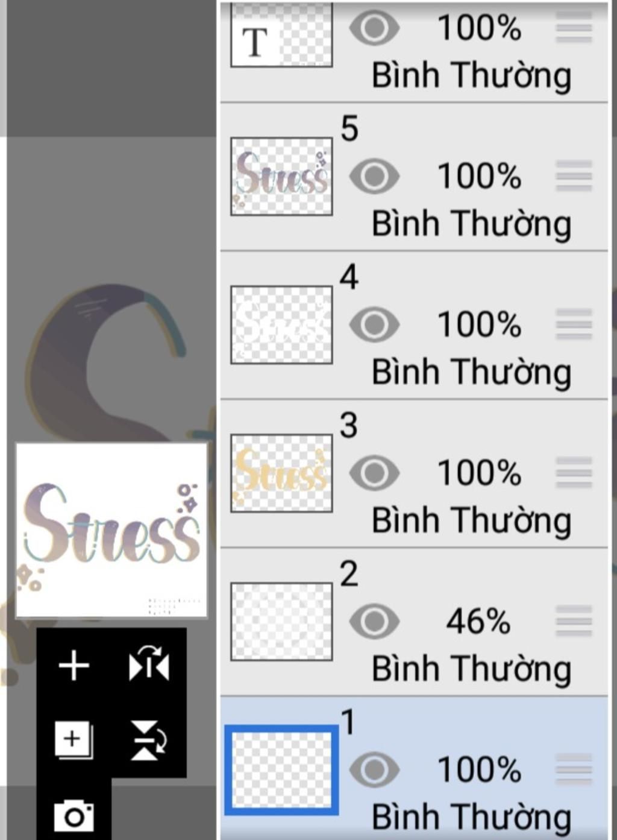
Task: Tap the 46% opacity value of layer 2
Action: click(478, 622)
